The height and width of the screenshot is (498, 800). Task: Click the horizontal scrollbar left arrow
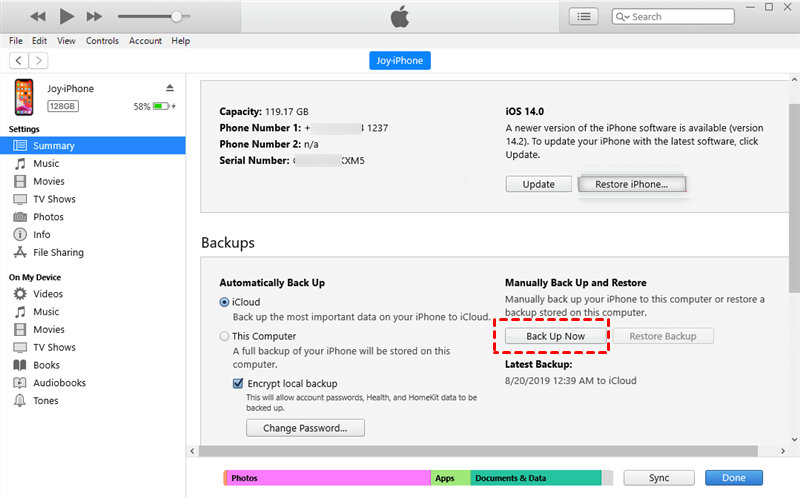pyautogui.click(x=192, y=451)
